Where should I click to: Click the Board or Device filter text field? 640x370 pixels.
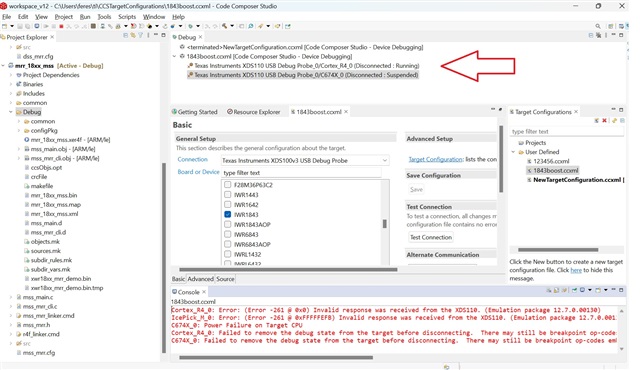point(301,173)
